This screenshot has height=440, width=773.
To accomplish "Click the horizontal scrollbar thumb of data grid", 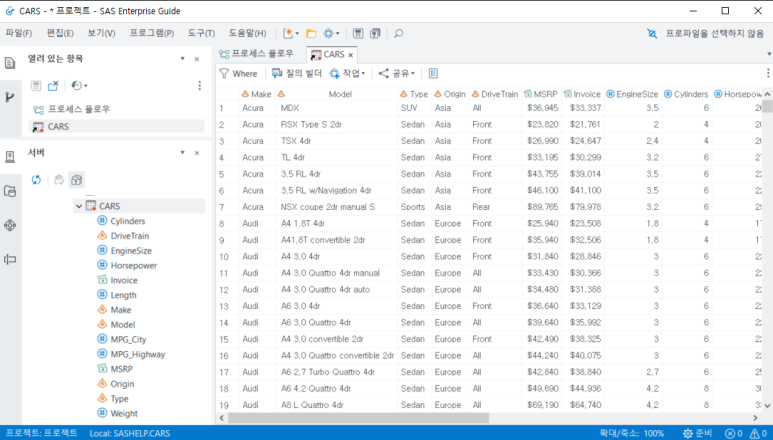I will point(358,418).
